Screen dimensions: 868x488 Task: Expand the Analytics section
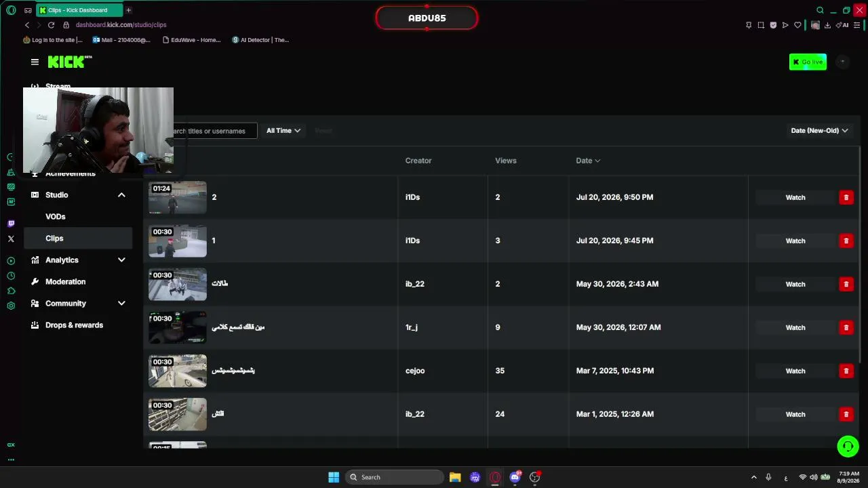click(x=121, y=260)
